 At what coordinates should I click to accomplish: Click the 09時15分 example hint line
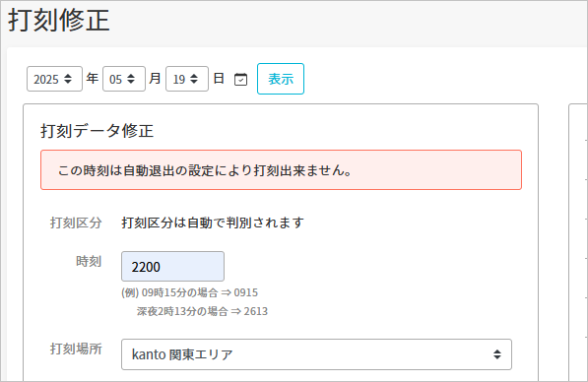click(x=189, y=292)
